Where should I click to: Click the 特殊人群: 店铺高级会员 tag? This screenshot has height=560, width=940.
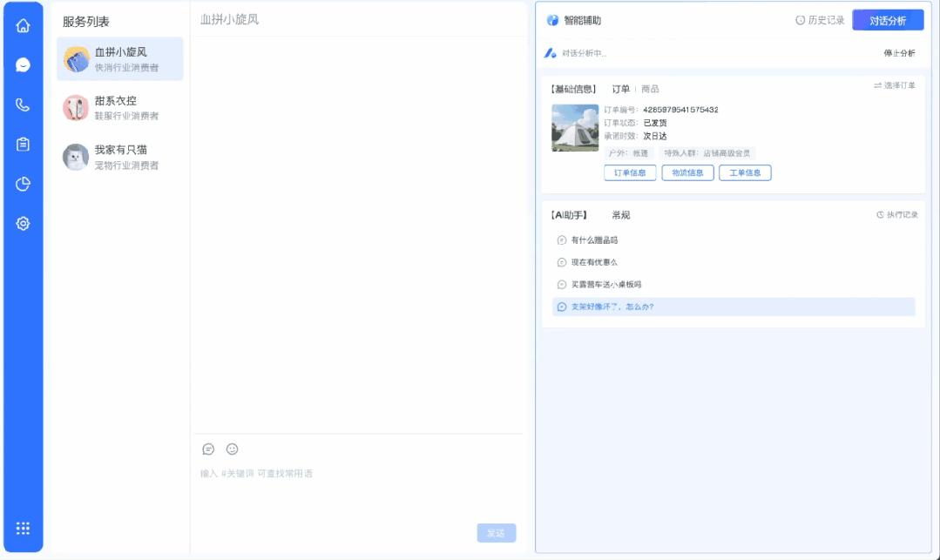click(x=707, y=153)
